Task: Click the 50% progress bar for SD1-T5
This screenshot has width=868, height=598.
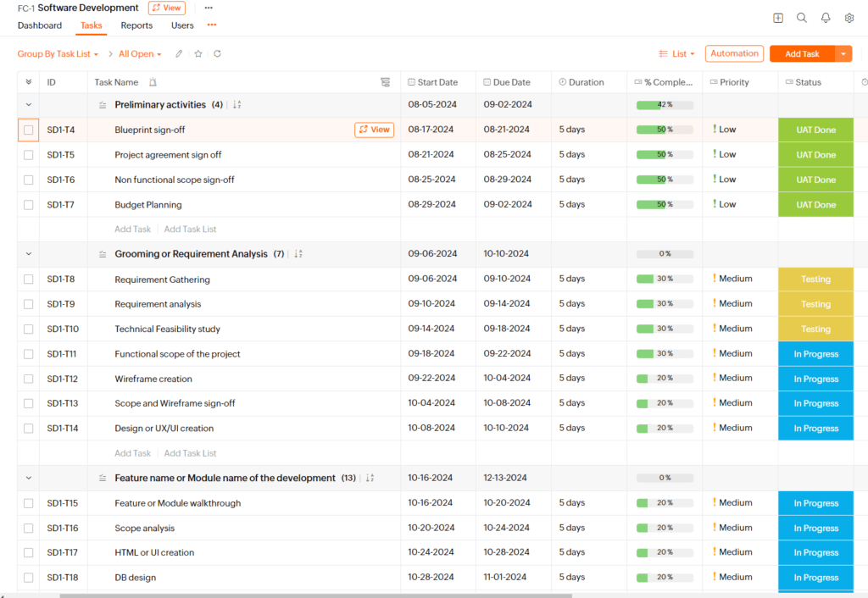Action: coord(665,155)
